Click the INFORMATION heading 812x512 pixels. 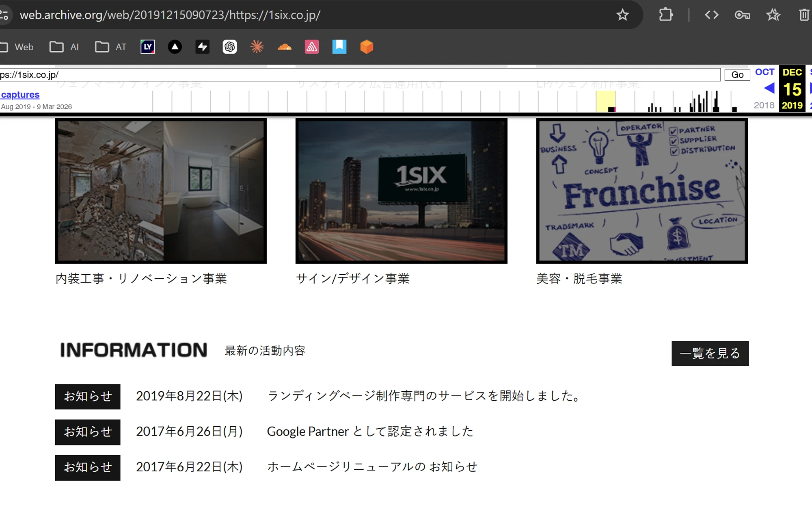(134, 350)
